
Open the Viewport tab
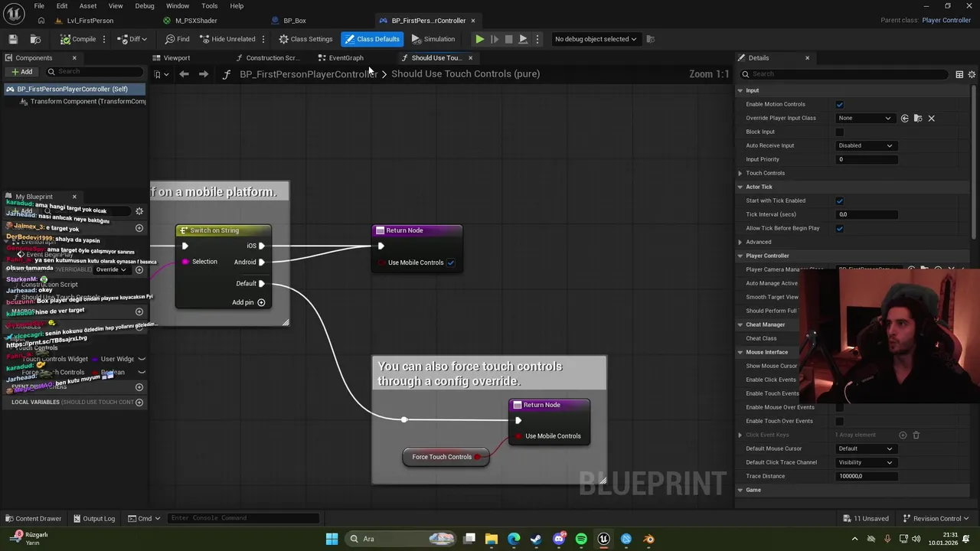[x=177, y=58]
